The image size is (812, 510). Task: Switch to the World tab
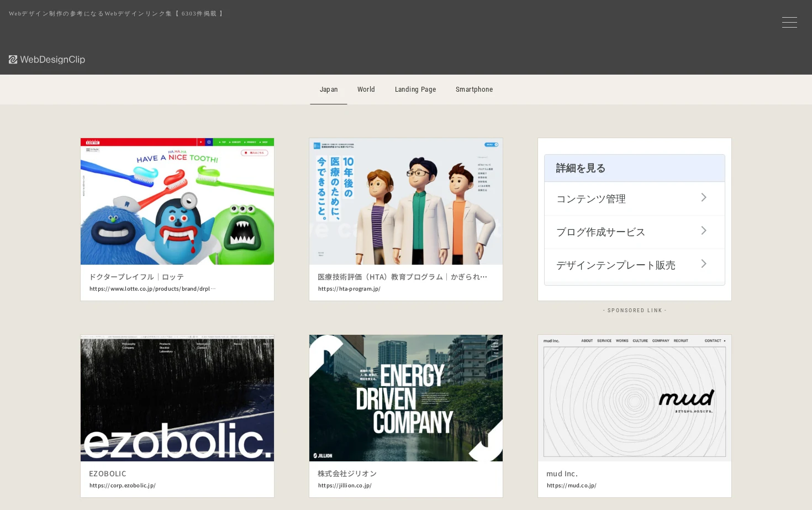366,90
